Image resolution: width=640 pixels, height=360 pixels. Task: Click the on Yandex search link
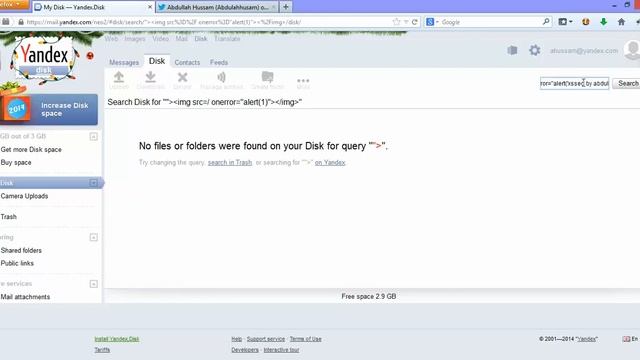coord(330,162)
